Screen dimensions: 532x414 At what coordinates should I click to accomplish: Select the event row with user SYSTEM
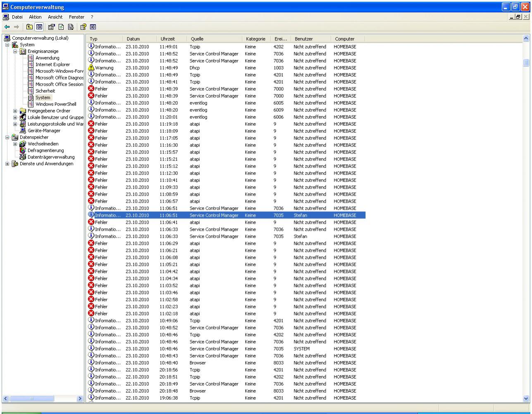pyautogui.click(x=227, y=349)
